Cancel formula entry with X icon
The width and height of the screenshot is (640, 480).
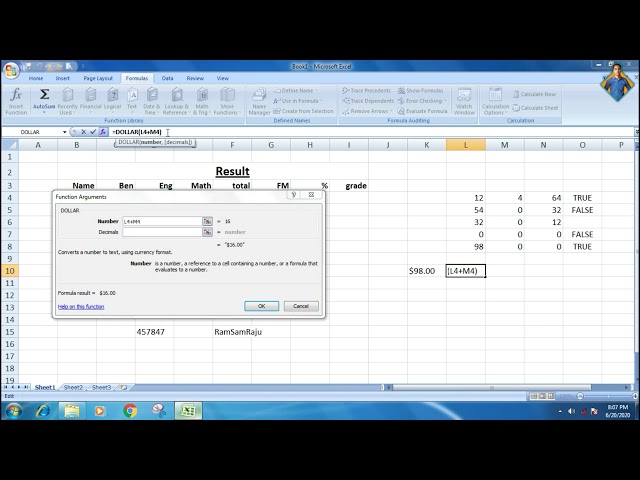(x=83, y=132)
